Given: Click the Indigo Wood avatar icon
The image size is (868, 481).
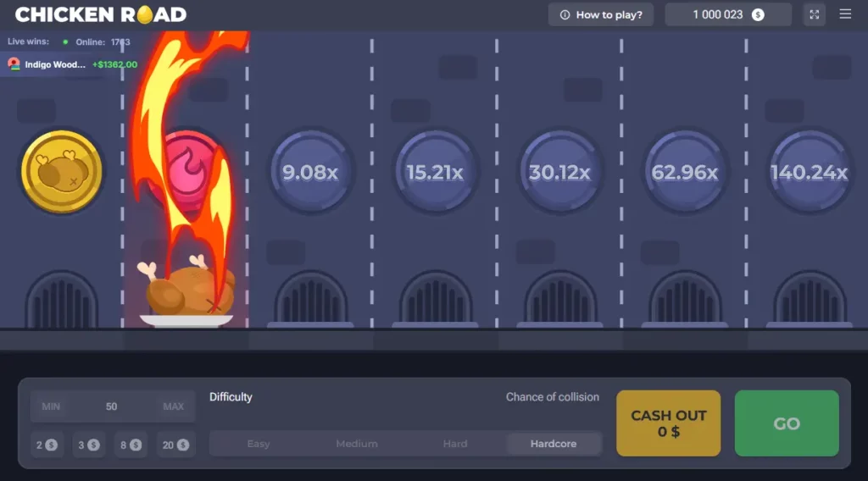Looking at the screenshot, I should 14,64.
